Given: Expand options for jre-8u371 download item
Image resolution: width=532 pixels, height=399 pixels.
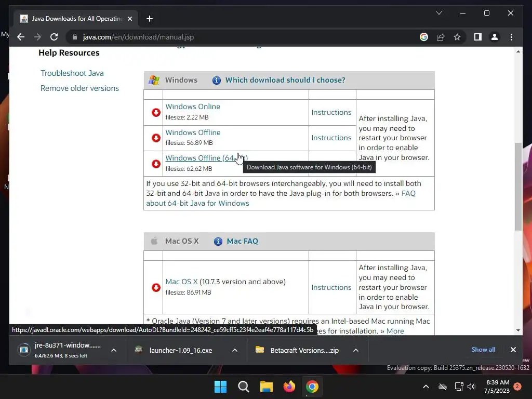Looking at the screenshot, I should click(x=114, y=350).
